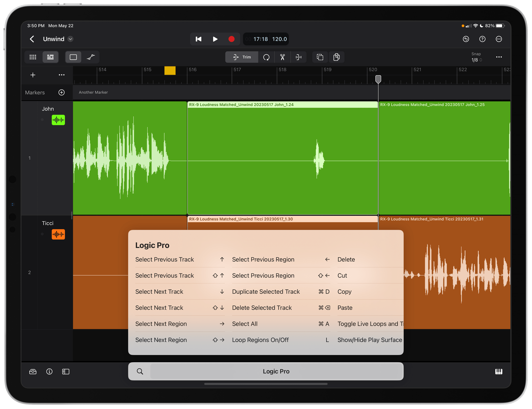Image resolution: width=532 pixels, height=409 pixels.
Task: Choose Select Previous Region (left arrow)
Action: [x=281, y=260]
